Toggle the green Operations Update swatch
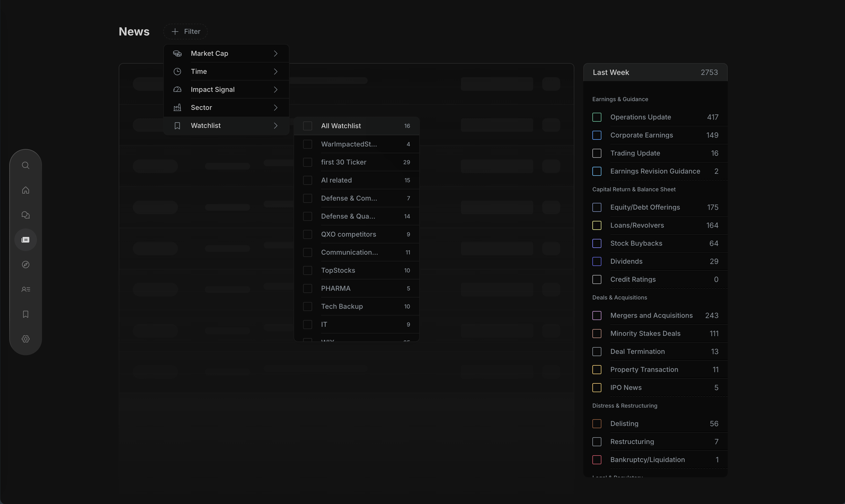 tap(597, 117)
